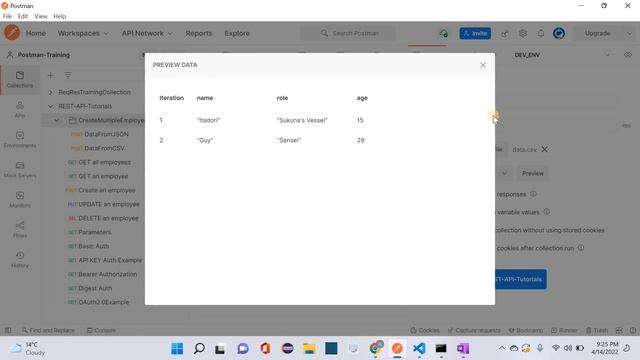
Task: Click the two-pane layout icon in the status bar
Action: pyautogui.click(x=619, y=330)
